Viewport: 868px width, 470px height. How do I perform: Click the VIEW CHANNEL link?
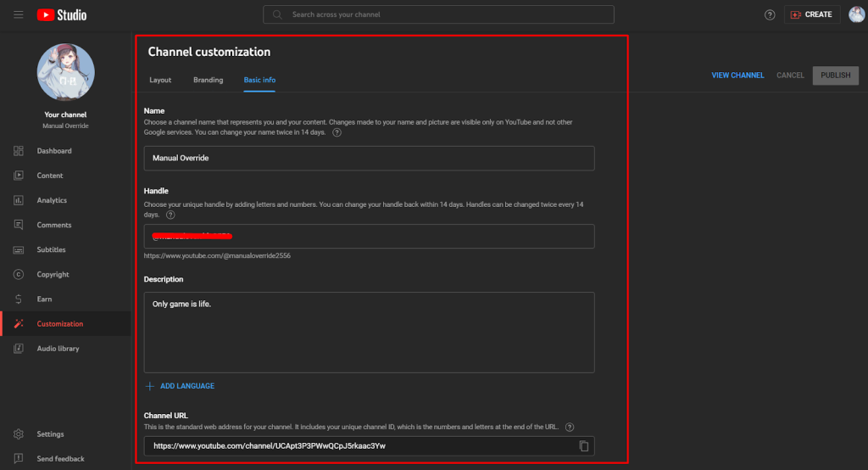[737, 76]
